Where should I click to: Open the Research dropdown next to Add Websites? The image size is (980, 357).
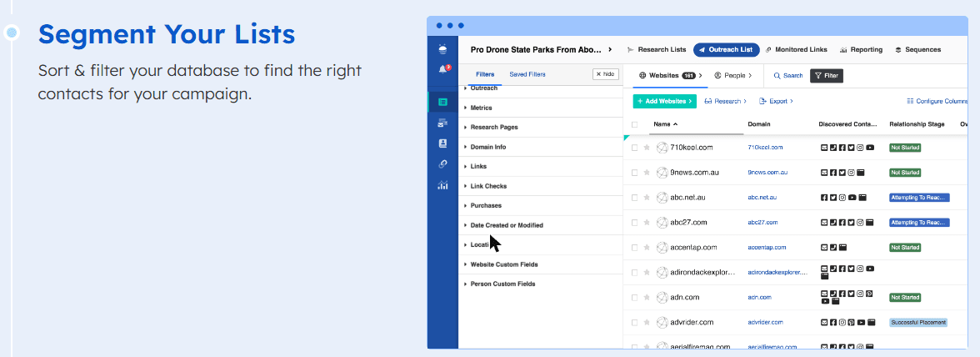[726, 101]
